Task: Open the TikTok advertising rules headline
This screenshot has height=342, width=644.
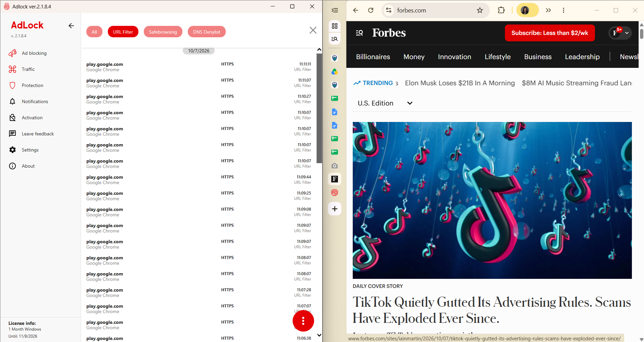Action: (492, 310)
